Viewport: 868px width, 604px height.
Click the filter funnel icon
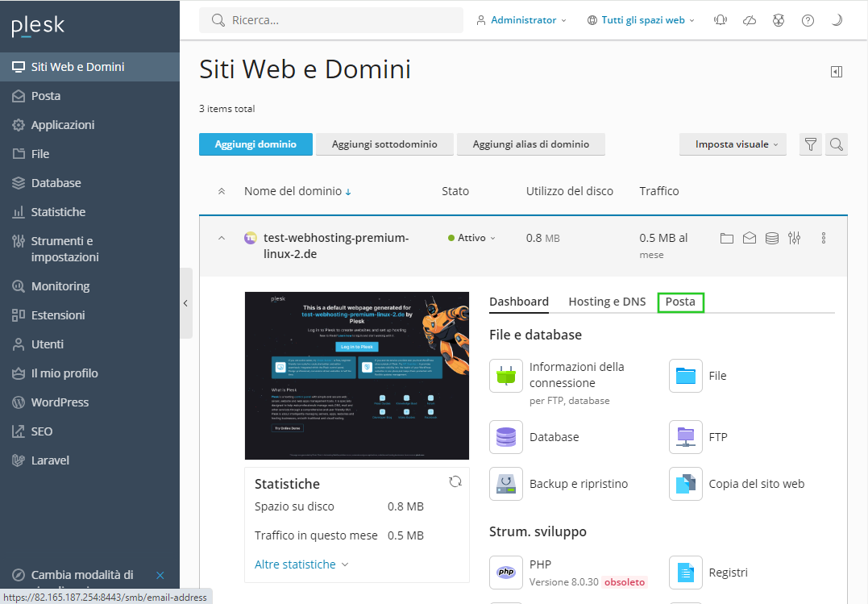click(x=811, y=144)
